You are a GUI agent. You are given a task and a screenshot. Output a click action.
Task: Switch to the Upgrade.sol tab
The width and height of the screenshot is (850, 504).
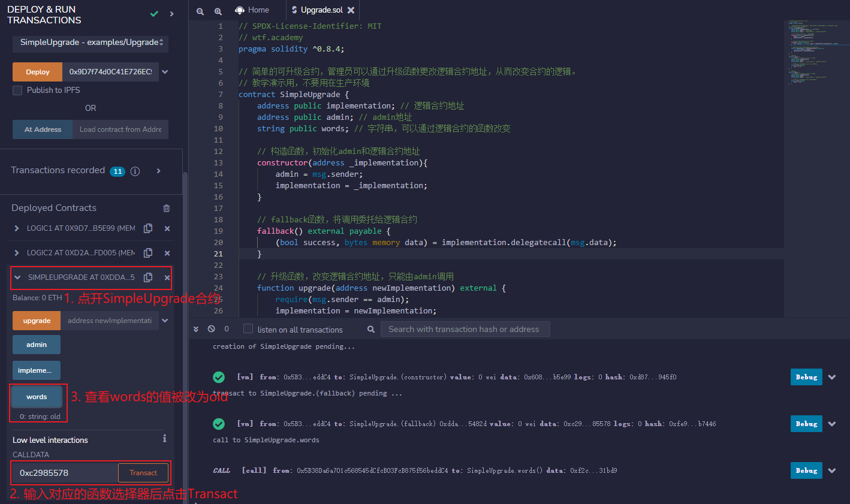(322, 10)
